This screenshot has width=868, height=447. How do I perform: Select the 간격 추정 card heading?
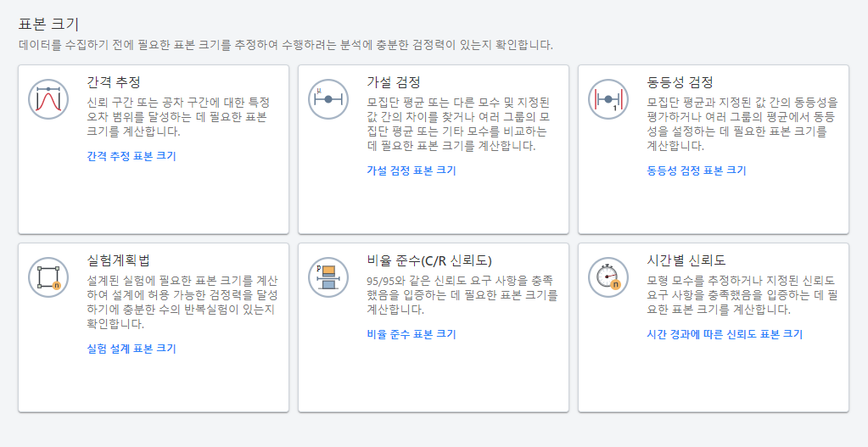click(x=114, y=82)
